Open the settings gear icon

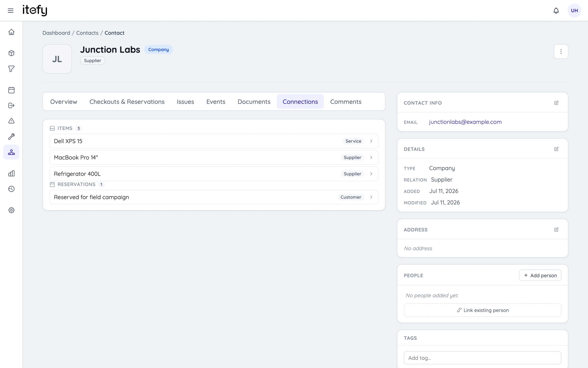[x=11, y=210]
